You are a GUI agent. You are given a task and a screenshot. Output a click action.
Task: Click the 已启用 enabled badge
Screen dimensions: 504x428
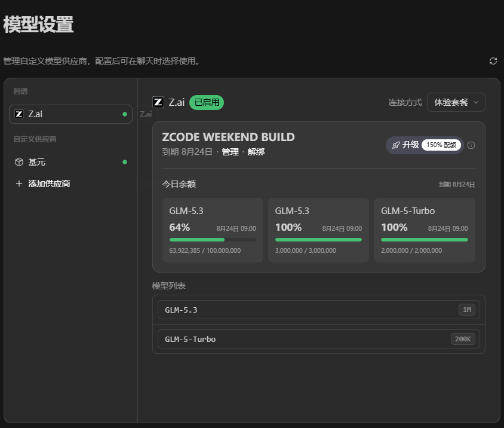(x=207, y=102)
